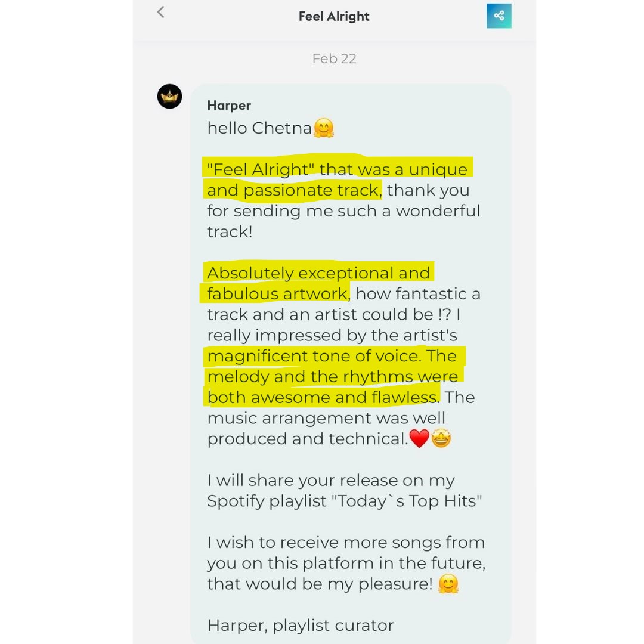Viewport: 644px width, 644px height.
Task: Select the 'Feel Alright' header title
Action: click(334, 17)
